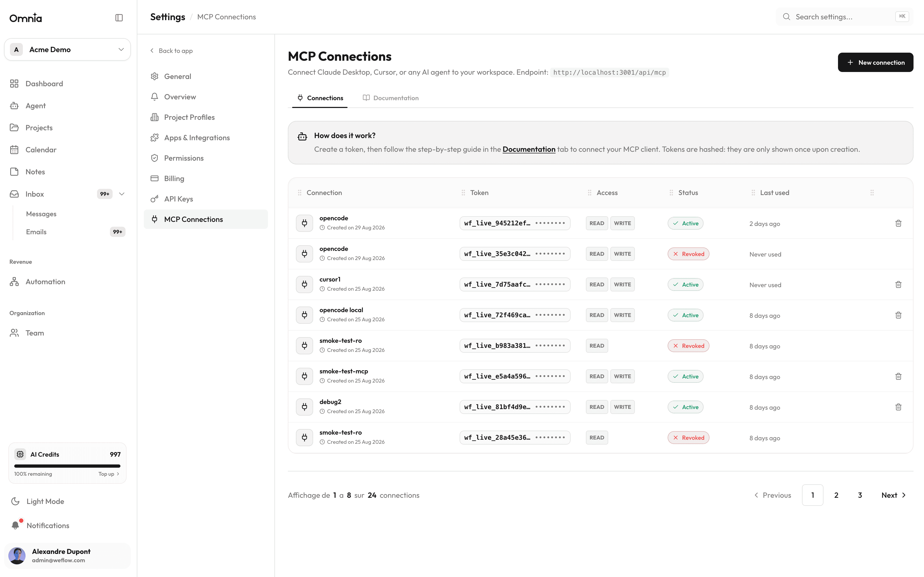Delete the debug2 connection
The height and width of the screenshot is (577, 924).
click(x=898, y=407)
